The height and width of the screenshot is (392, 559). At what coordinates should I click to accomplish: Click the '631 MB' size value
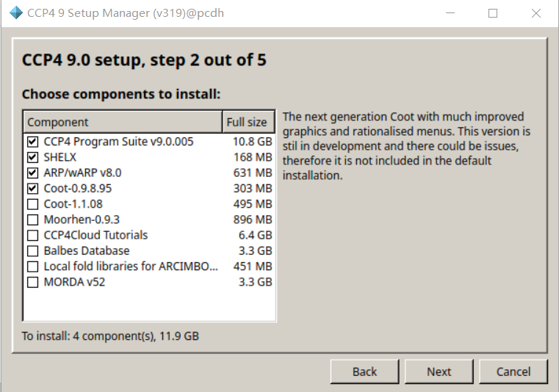click(x=253, y=173)
